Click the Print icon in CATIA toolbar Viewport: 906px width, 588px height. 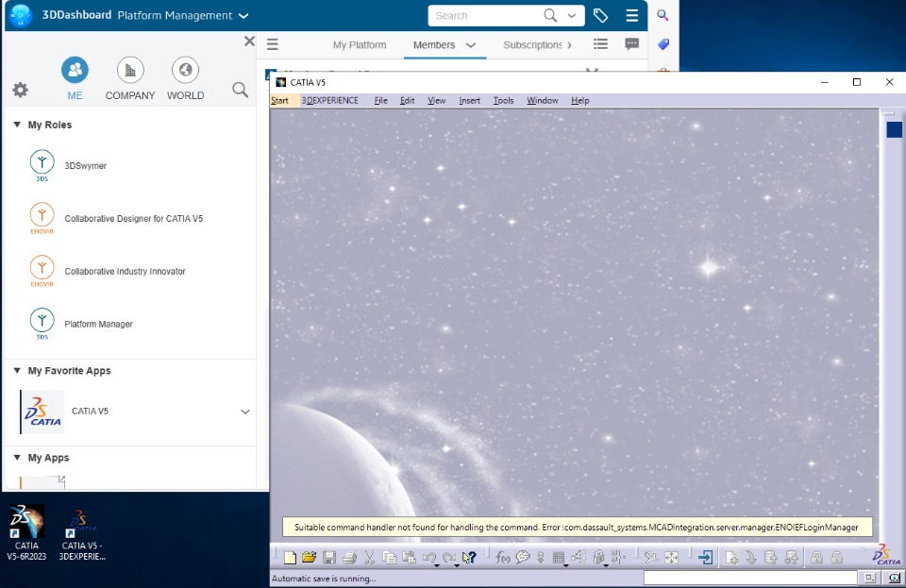point(349,558)
